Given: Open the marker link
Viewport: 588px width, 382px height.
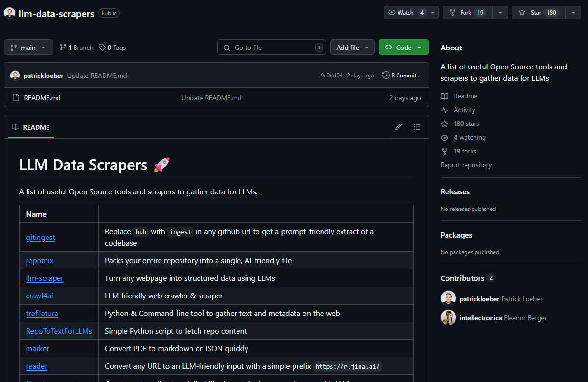Looking at the screenshot, I should click(x=38, y=348).
